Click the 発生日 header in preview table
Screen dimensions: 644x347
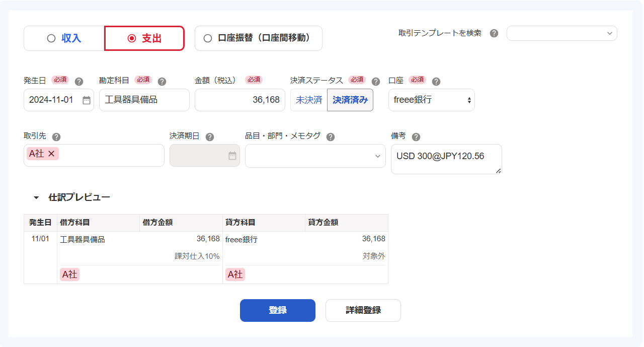[40, 223]
